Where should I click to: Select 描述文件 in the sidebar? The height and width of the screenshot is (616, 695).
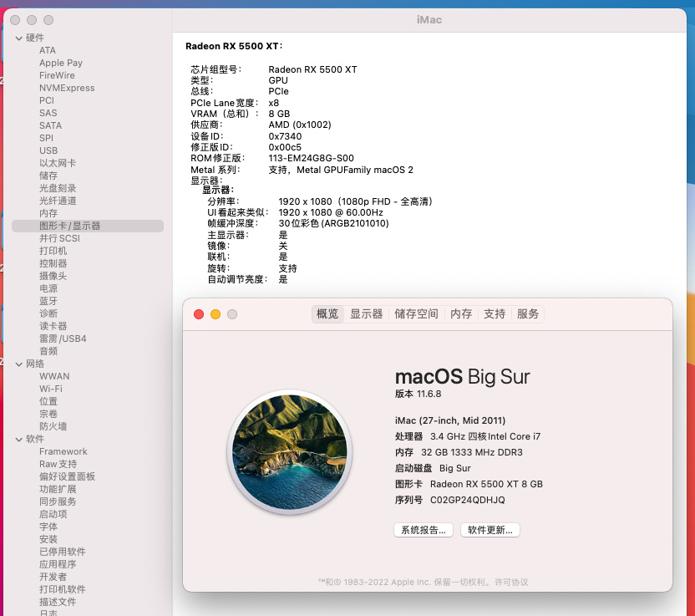[58, 603]
